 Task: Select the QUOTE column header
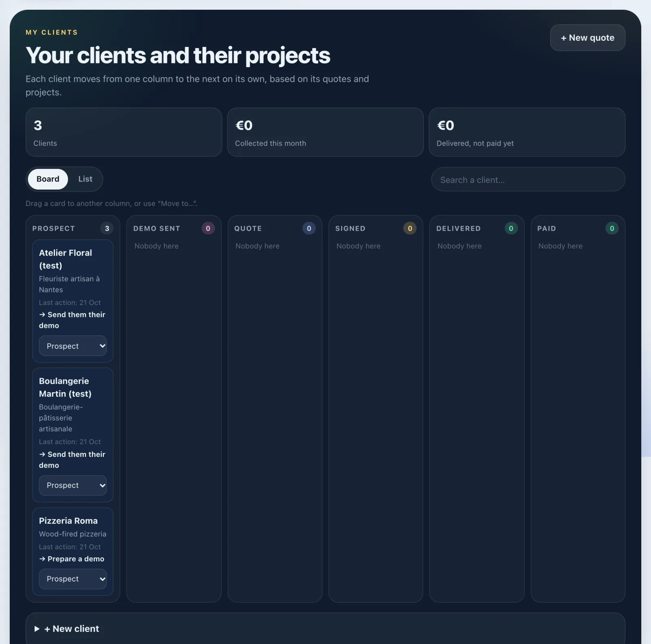[248, 228]
